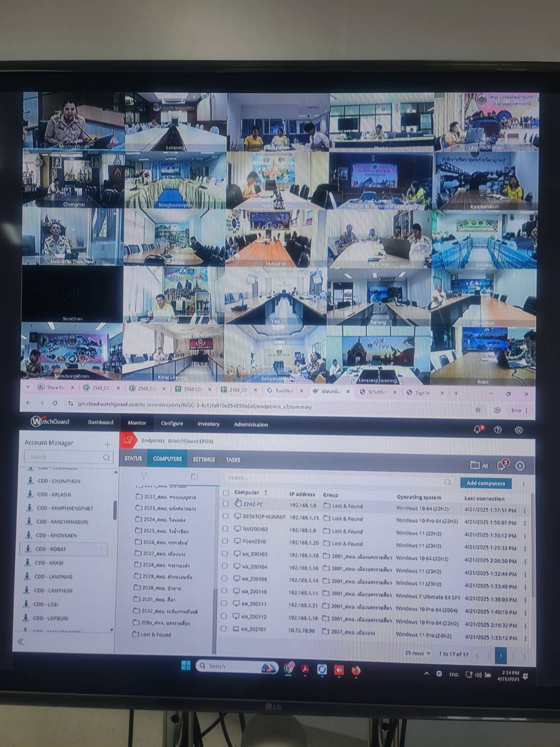Open row options menu for 22H2-PC

(525, 511)
